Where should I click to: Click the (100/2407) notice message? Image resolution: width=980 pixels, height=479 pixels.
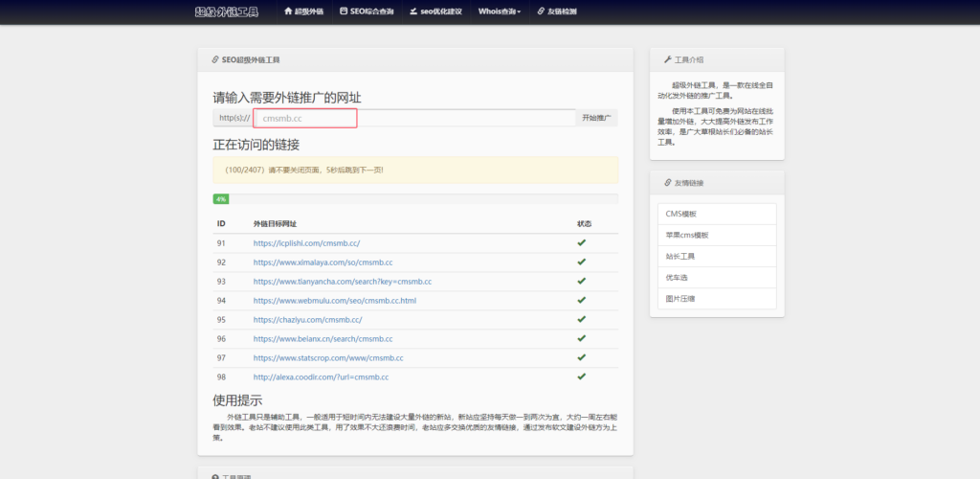415,170
